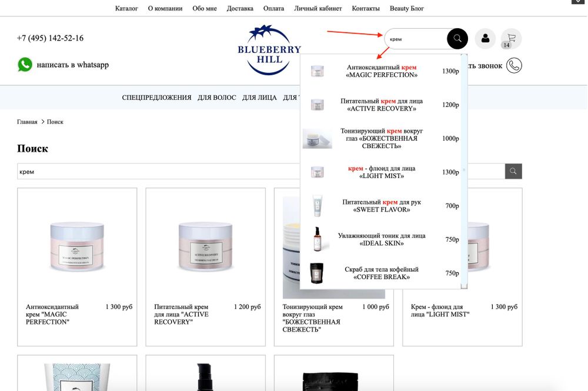The image size is (588, 391).
Task: Click the green WhatsApp icon
Action: point(25,65)
